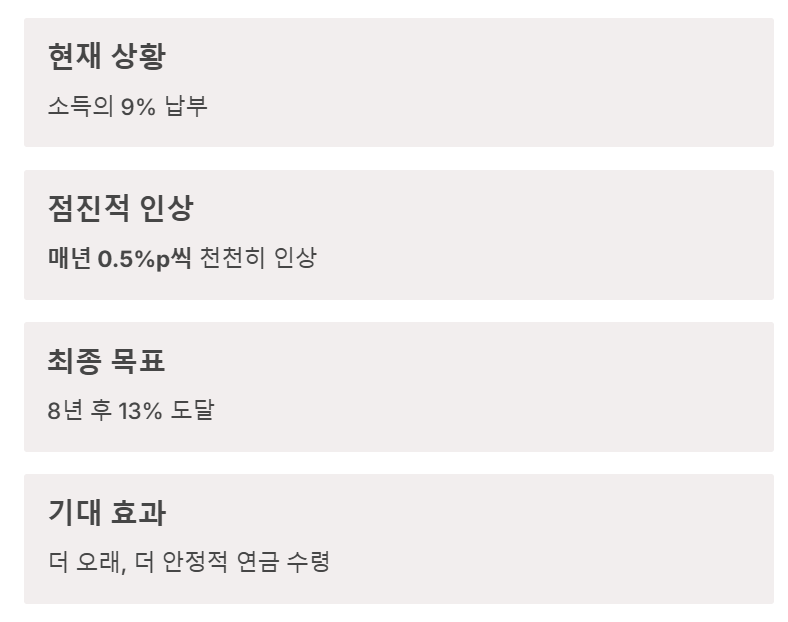788x622 pixels.
Task: Click the 9% figure in first card
Action: (138, 107)
